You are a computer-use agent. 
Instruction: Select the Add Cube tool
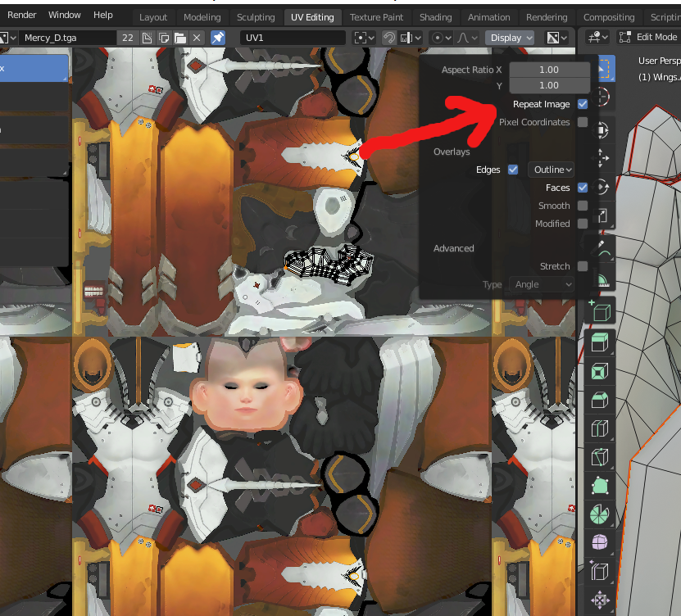[600, 310]
